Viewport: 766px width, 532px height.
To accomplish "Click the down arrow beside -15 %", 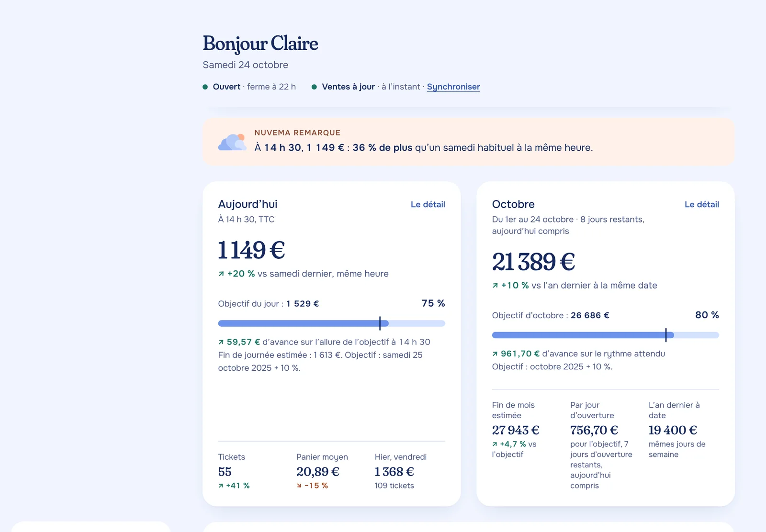I will point(299,486).
